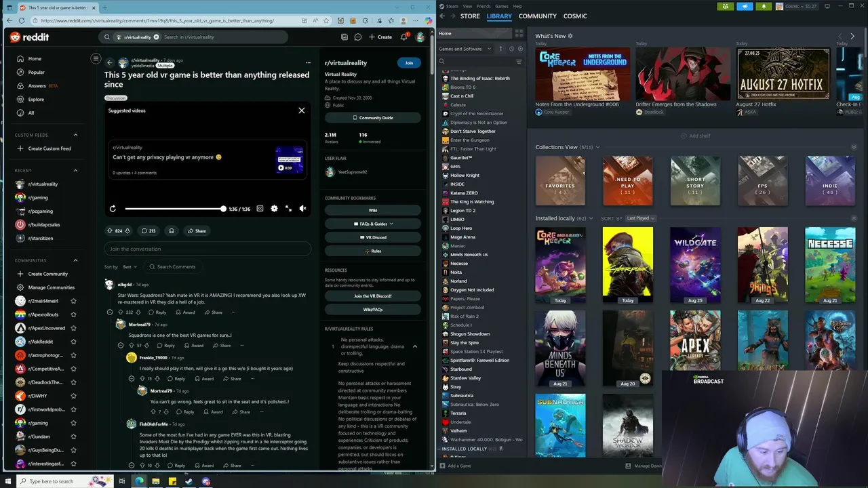Open Steam Friends menu
Viewport: 868px width, 488px height.
484,6
